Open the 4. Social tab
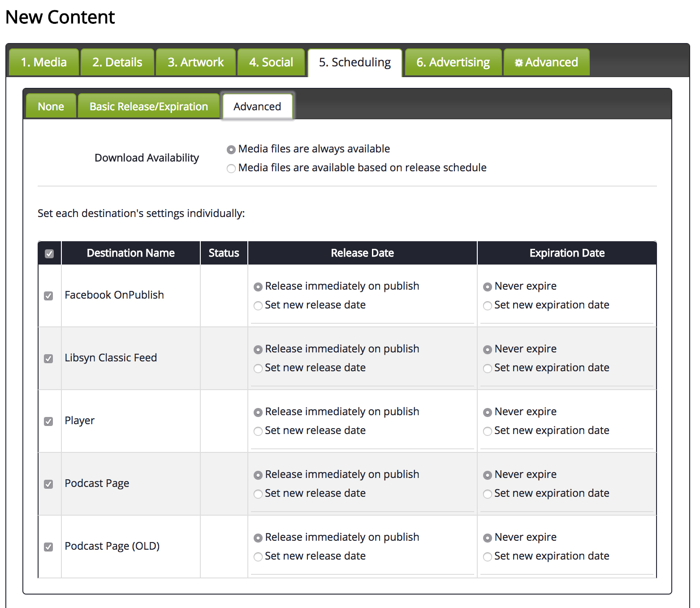The image size is (700, 608). [271, 62]
